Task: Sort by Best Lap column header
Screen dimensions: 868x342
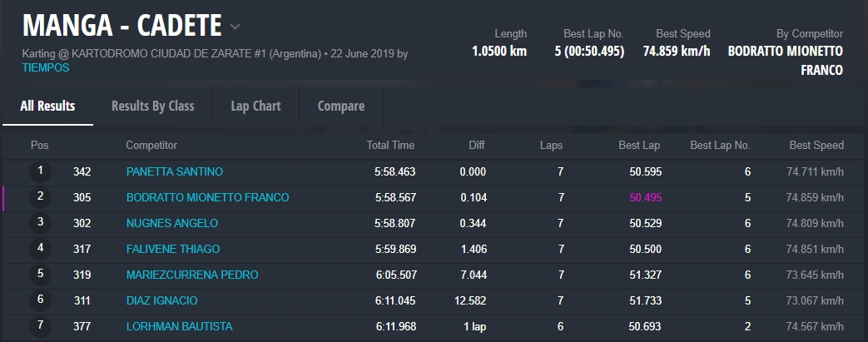Action: [639, 145]
